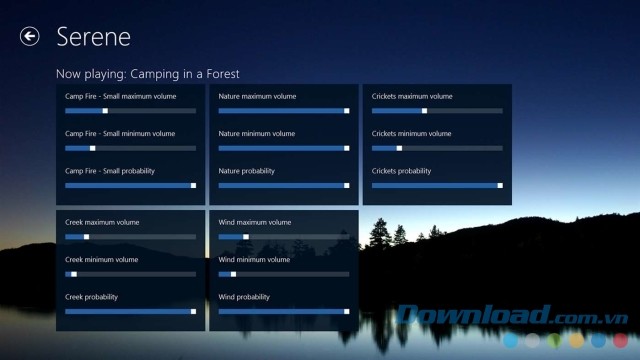This screenshot has width=640, height=360.
Task: Adjust Crickets maximum volume slider
Action: click(437, 111)
